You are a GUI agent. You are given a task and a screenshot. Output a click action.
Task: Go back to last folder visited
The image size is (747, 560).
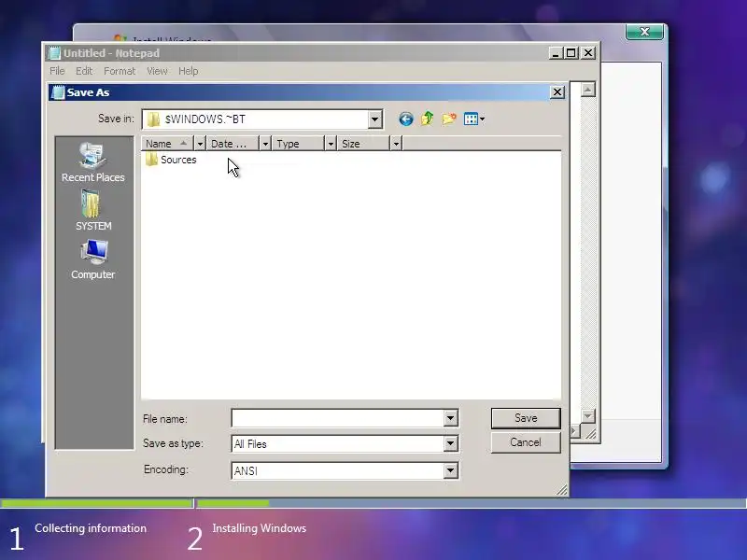pos(406,119)
